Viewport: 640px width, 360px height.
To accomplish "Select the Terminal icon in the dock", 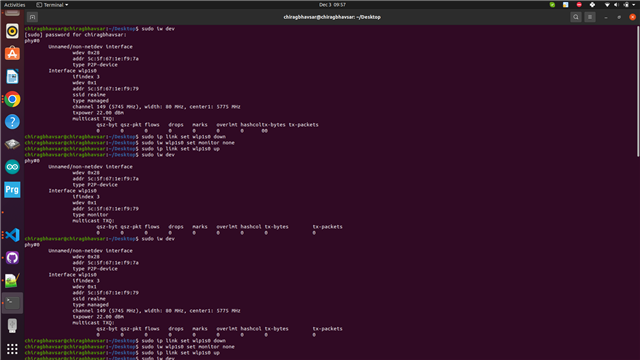I will [x=12, y=302].
